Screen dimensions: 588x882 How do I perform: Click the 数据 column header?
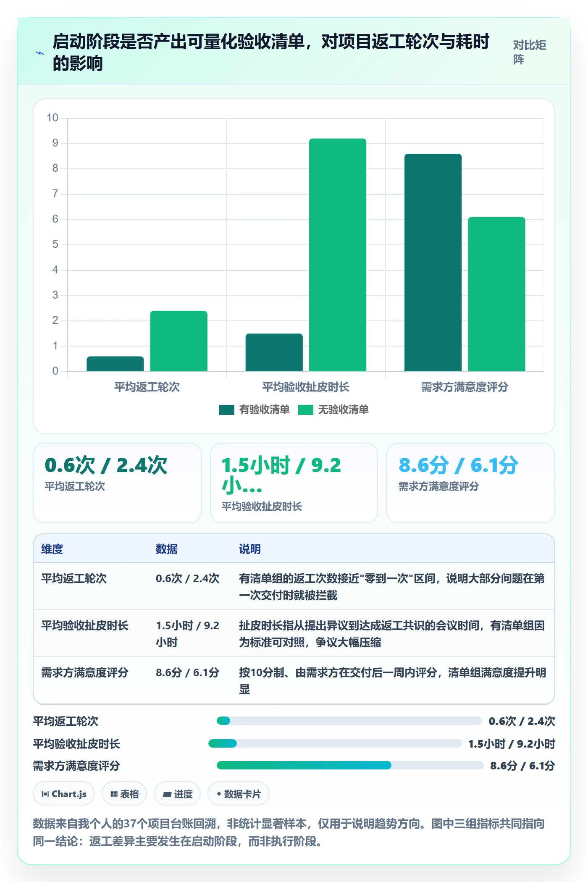click(x=167, y=549)
